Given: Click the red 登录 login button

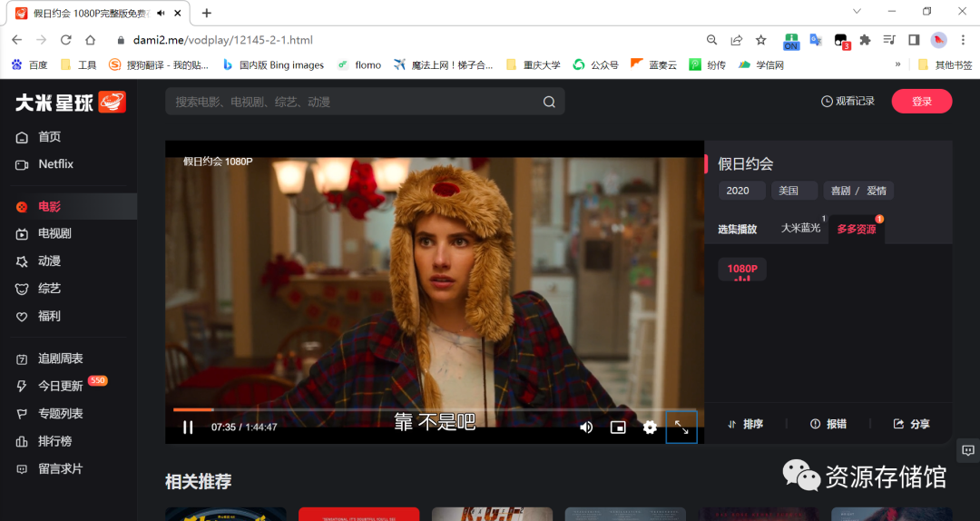Looking at the screenshot, I should click(x=922, y=102).
